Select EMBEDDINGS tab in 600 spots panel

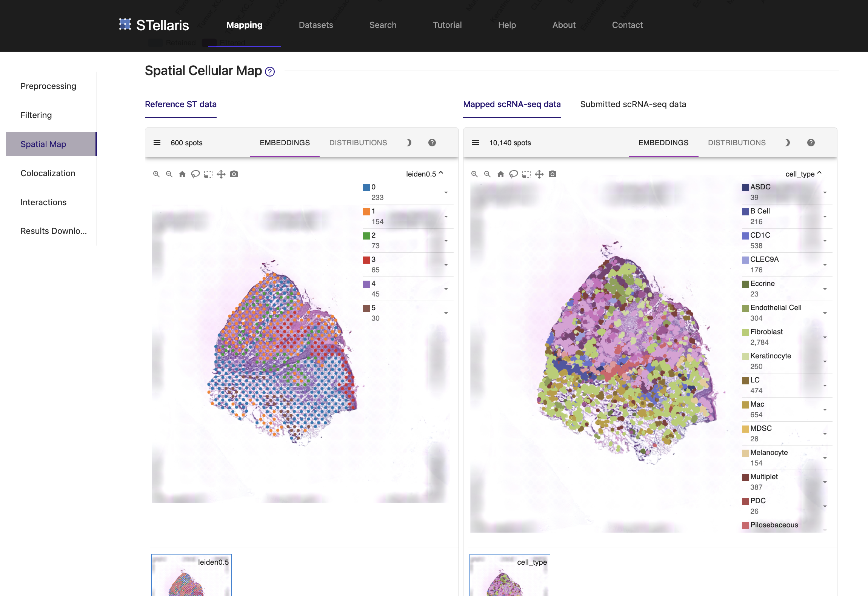(285, 143)
